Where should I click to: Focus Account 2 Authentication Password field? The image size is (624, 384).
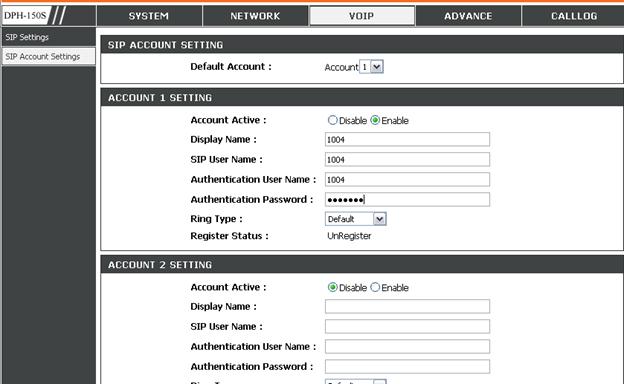tap(407, 366)
